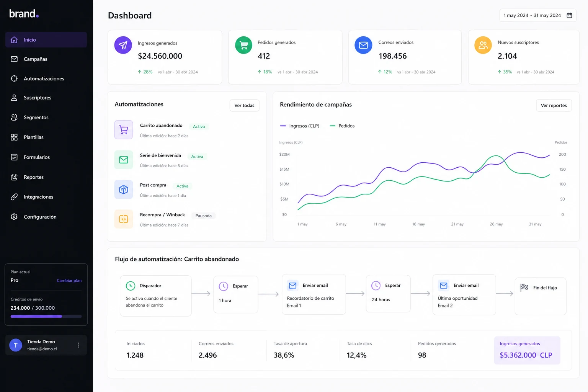The height and width of the screenshot is (392, 588).
Task: Click the envelope icon on Recordatorio de carrito
Action: (292, 285)
